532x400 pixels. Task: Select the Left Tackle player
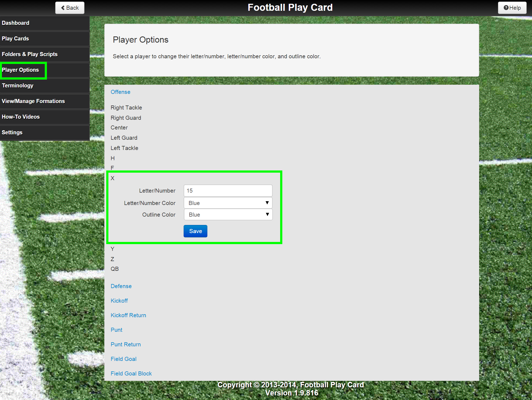[x=124, y=148]
